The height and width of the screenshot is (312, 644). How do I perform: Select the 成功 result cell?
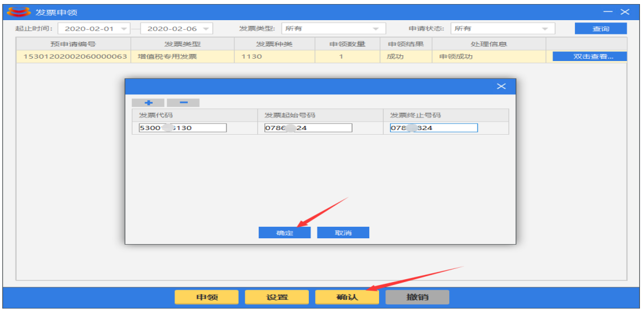406,56
